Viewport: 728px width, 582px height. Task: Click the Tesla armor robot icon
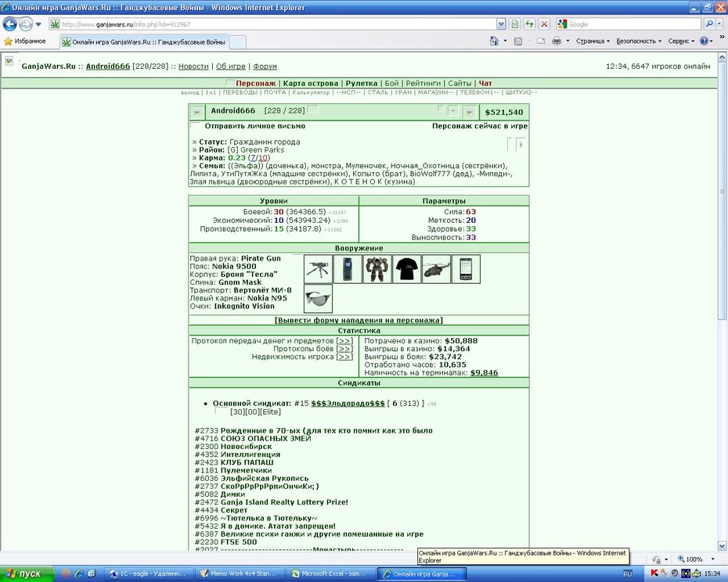tap(377, 269)
